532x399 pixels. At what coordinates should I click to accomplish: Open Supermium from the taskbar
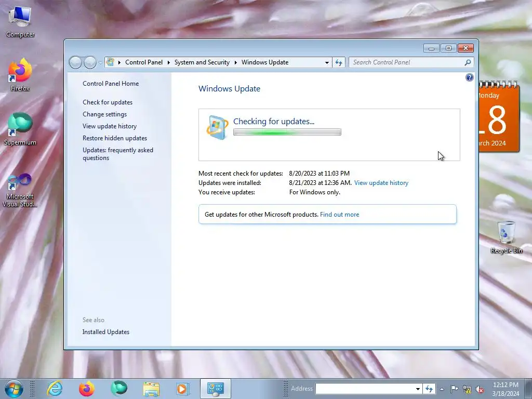tap(119, 389)
